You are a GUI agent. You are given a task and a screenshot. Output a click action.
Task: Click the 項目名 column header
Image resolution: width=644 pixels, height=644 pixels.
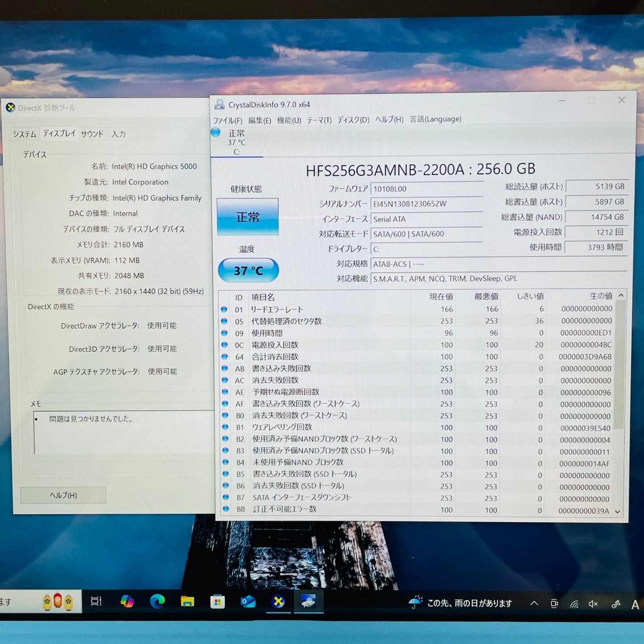point(263,297)
